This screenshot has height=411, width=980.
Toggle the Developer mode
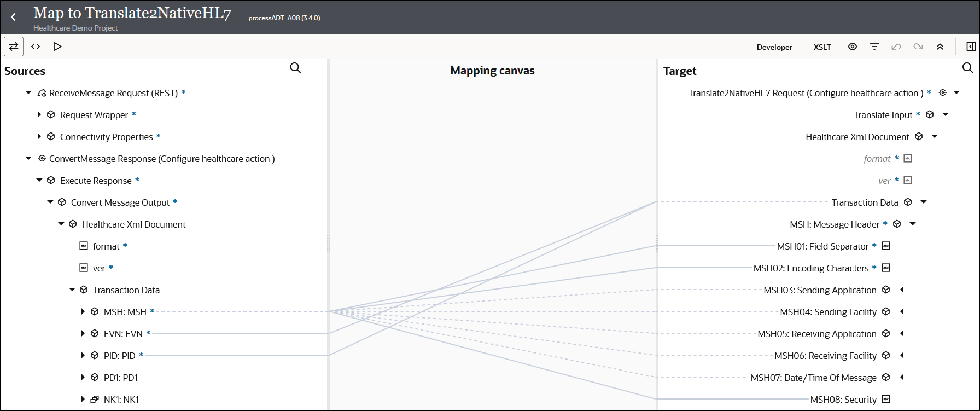(x=774, y=47)
